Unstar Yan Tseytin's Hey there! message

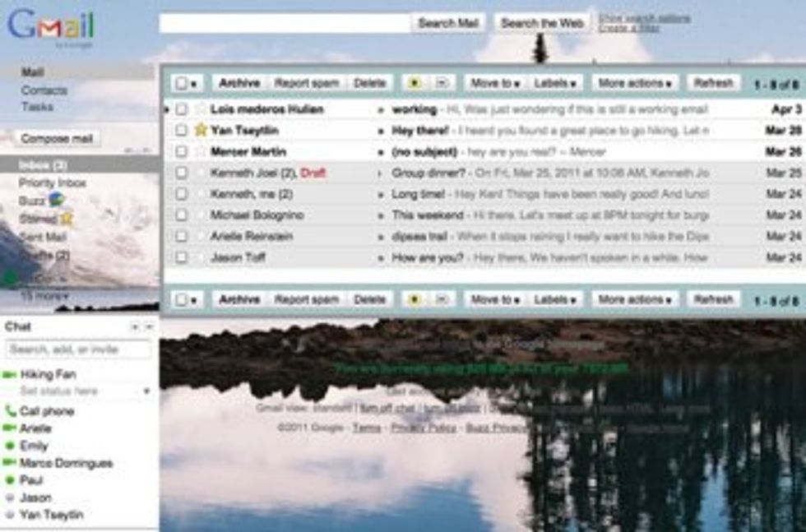tap(201, 129)
